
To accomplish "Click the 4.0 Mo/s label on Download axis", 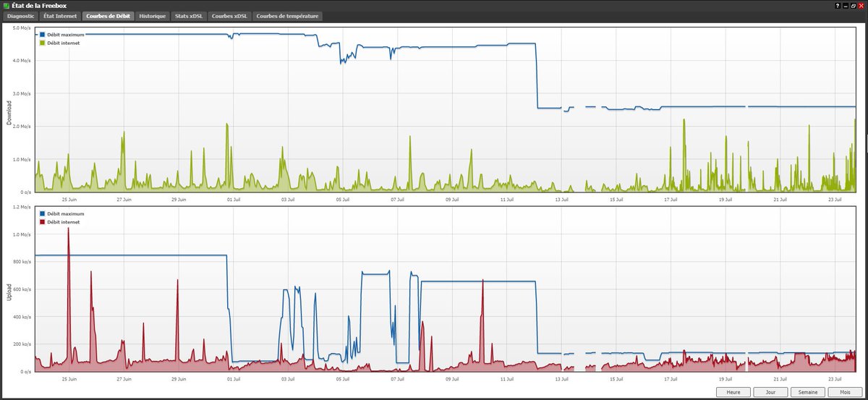I will point(22,61).
